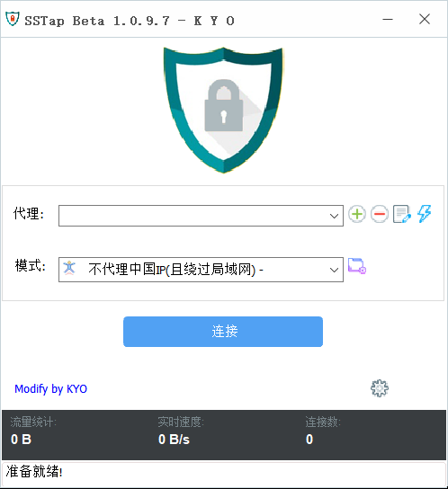Minimize the SSTap window

[388, 20]
